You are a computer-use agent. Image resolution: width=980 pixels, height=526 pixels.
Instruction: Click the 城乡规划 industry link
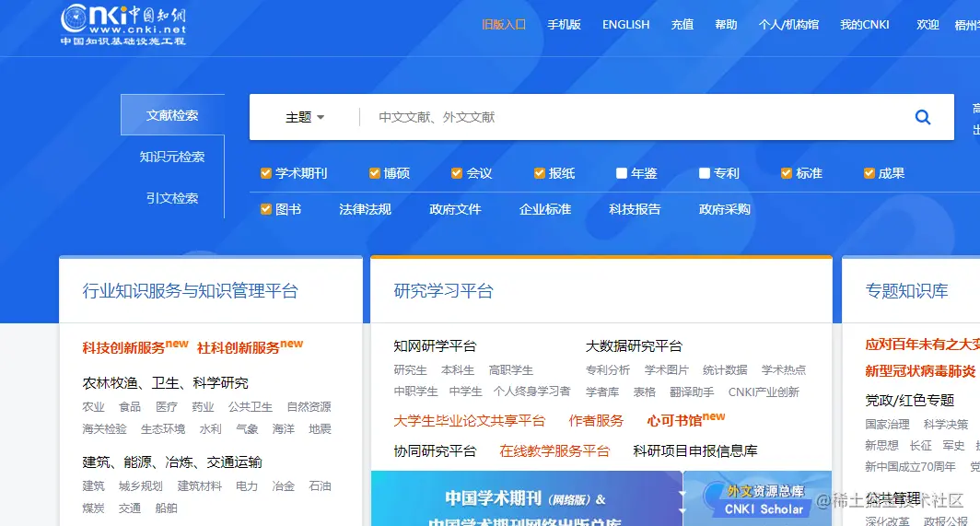[141, 485]
